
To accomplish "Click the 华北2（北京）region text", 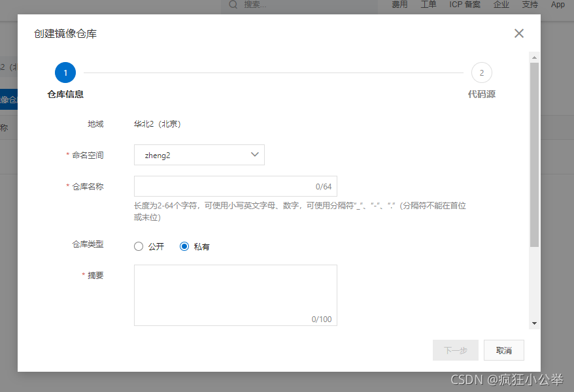I will click(158, 124).
